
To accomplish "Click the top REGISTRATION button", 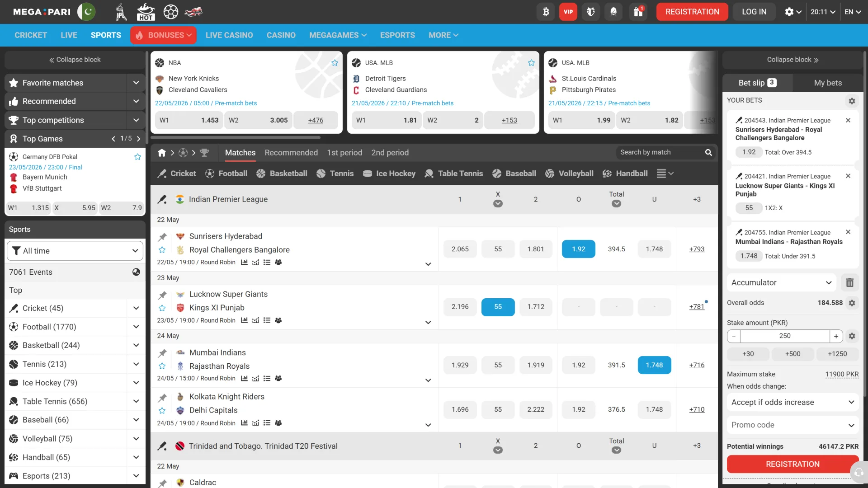I will pyautogui.click(x=692, y=12).
